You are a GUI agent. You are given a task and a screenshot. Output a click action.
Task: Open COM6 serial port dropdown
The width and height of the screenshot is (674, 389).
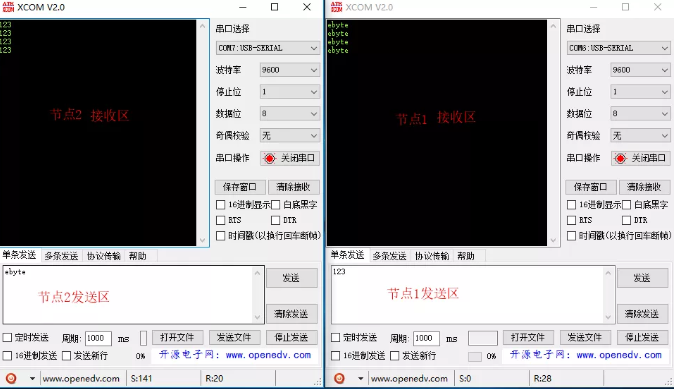pyautogui.click(x=619, y=48)
